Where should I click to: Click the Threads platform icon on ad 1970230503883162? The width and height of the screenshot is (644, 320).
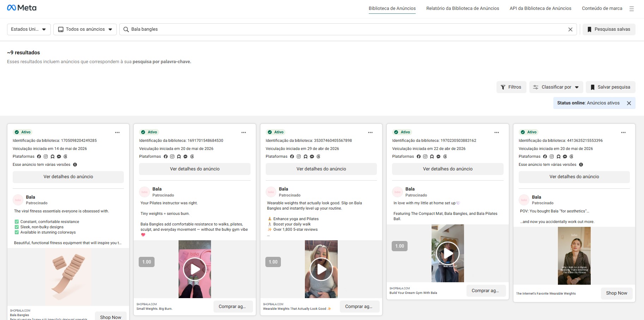445,157
